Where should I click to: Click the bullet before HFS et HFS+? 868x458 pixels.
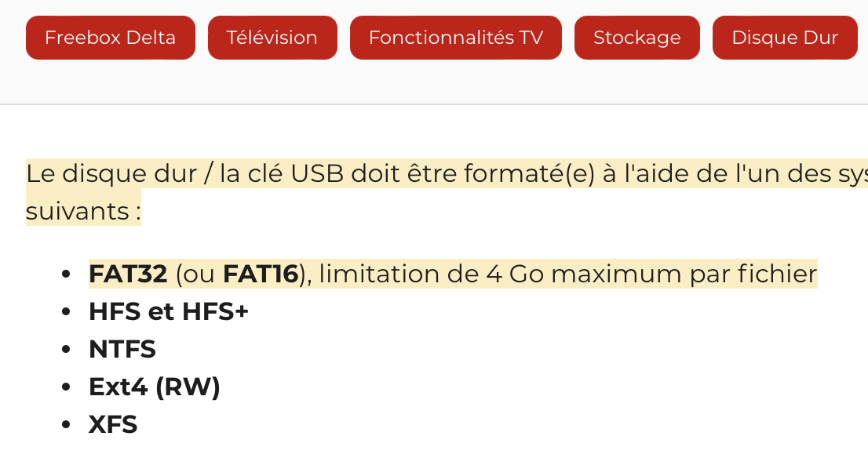[x=67, y=312]
